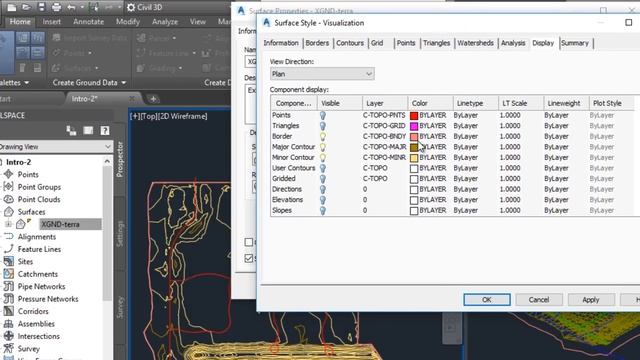Screen dimensions: 640x360
Task: Click the Plot printer icon in quick access toolbar
Action: coord(56,7)
